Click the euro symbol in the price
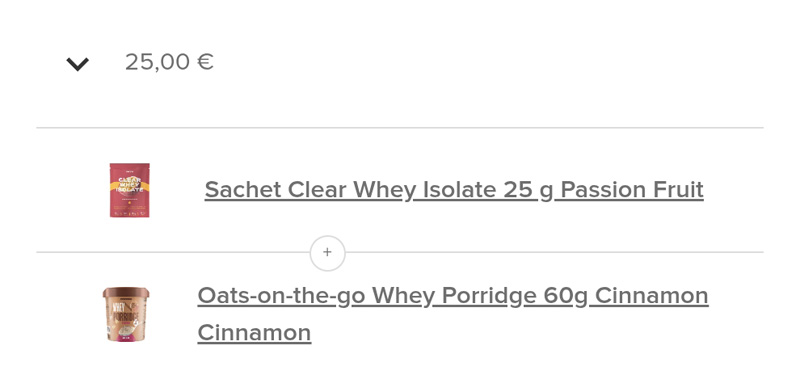 coord(205,62)
